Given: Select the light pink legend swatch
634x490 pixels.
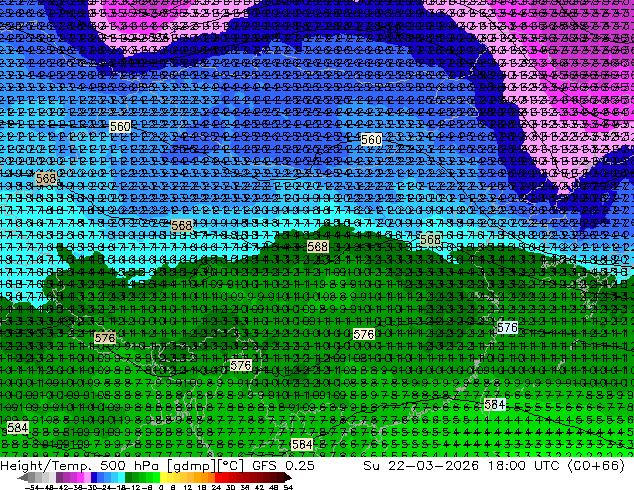Looking at the screenshot, I should click(x=87, y=477).
